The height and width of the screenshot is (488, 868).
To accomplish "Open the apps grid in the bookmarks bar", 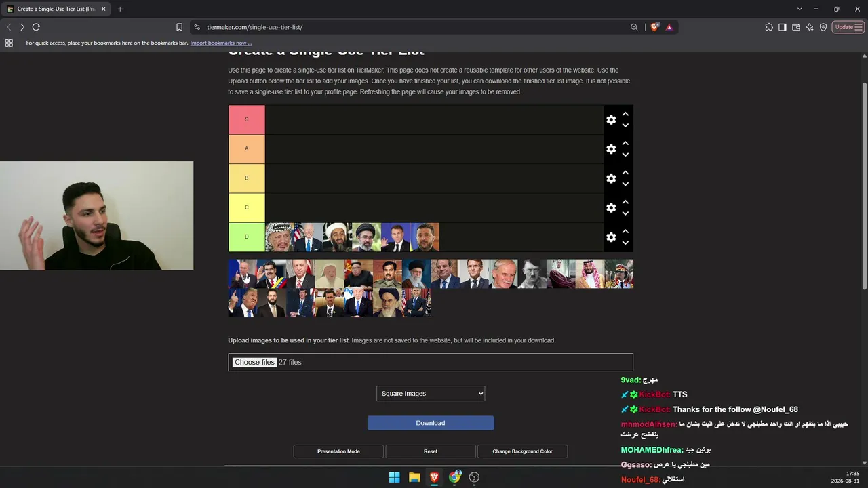I will (x=9, y=43).
